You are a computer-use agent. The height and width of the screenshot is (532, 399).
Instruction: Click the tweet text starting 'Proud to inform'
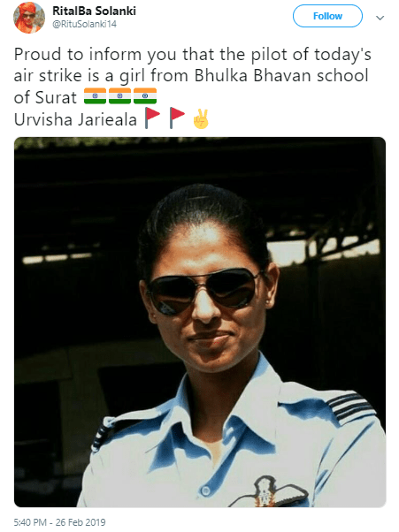coord(193,87)
